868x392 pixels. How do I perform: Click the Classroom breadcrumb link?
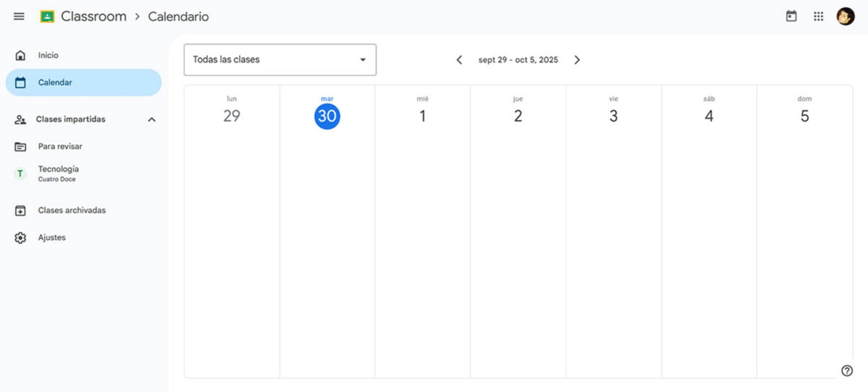point(93,17)
